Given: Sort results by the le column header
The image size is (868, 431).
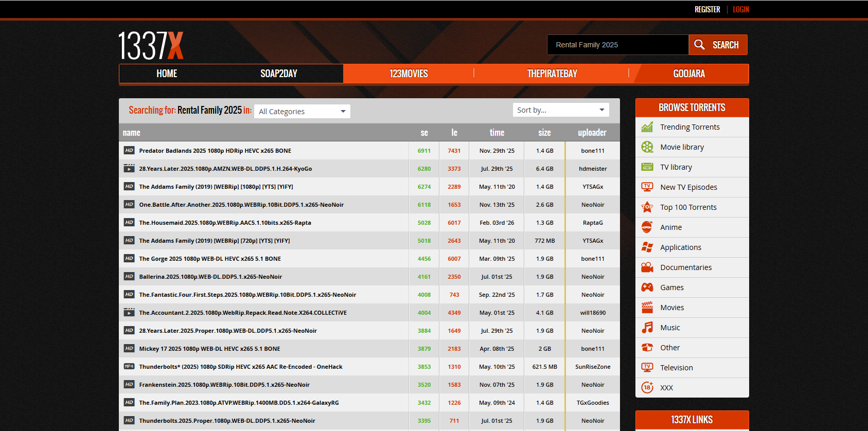Looking at the screenshot, I should pos(454,133).
